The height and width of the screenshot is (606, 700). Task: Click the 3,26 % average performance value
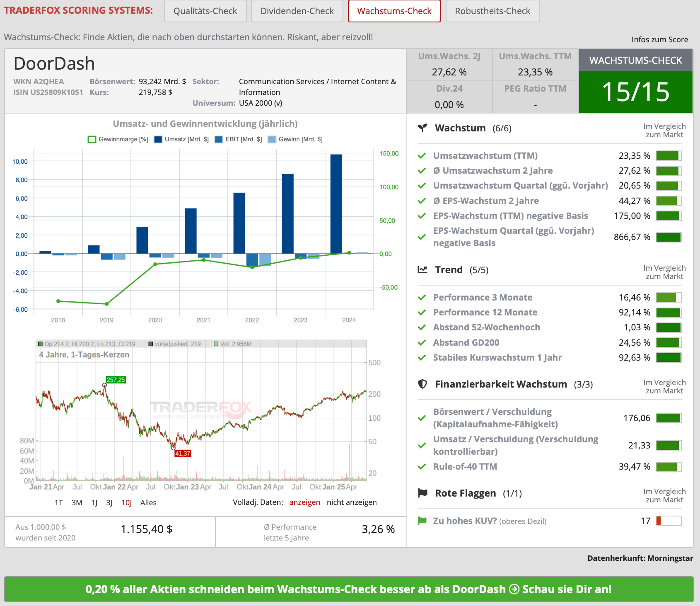point(378,529)
